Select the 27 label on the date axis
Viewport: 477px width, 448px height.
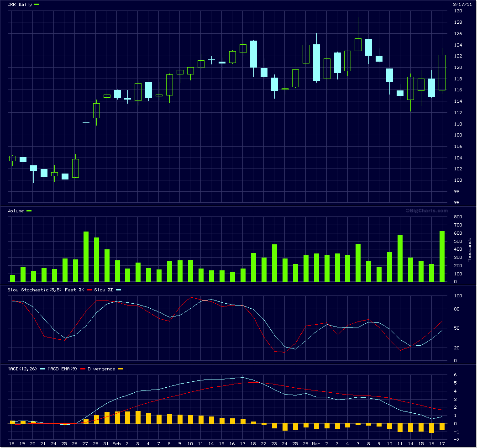85,444
